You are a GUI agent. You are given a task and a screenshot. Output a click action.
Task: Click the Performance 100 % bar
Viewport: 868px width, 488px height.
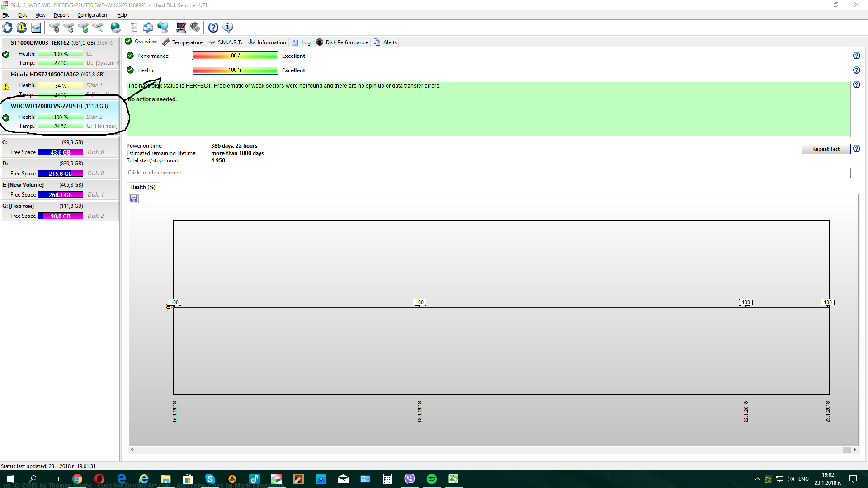pos(235,56)
